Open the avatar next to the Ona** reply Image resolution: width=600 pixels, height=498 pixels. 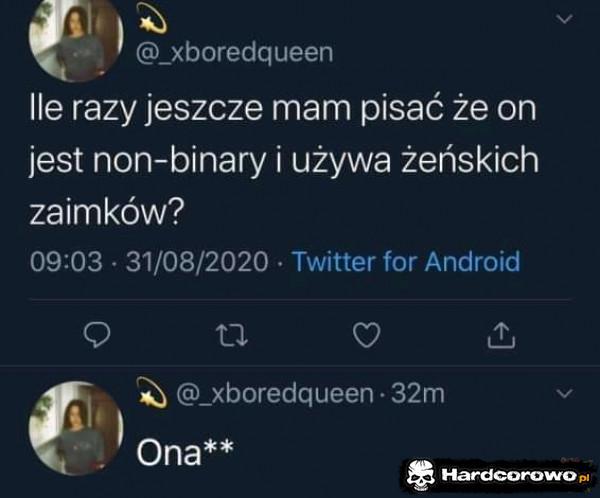76,428
